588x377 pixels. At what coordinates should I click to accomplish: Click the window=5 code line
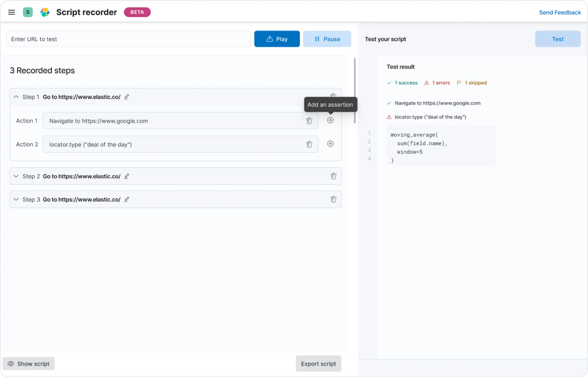(410, 152)
